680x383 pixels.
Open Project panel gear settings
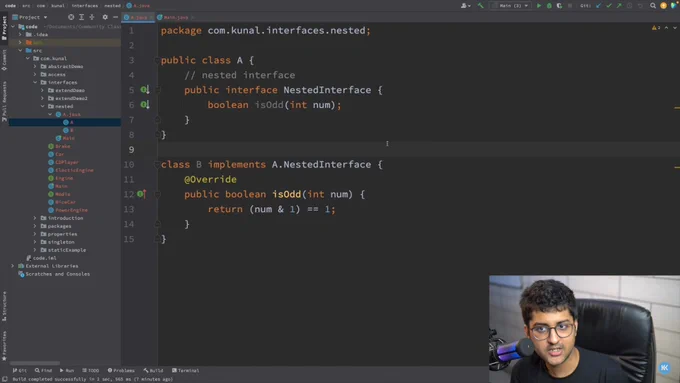pyautogui.click(x=105, y=17)
